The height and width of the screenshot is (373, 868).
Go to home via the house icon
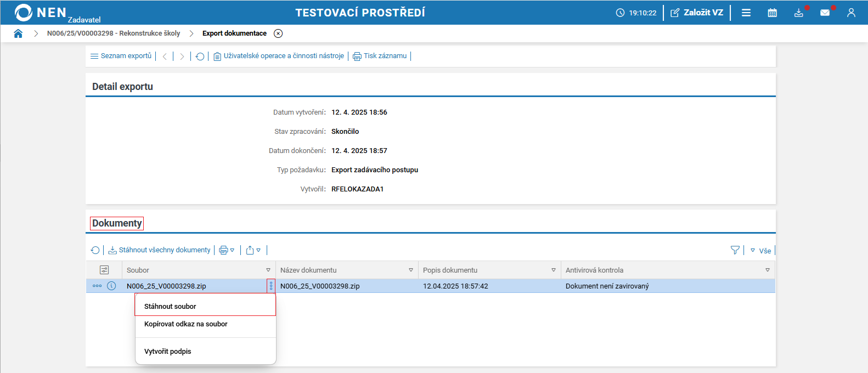pyautogui.click(x=18, y=33)
